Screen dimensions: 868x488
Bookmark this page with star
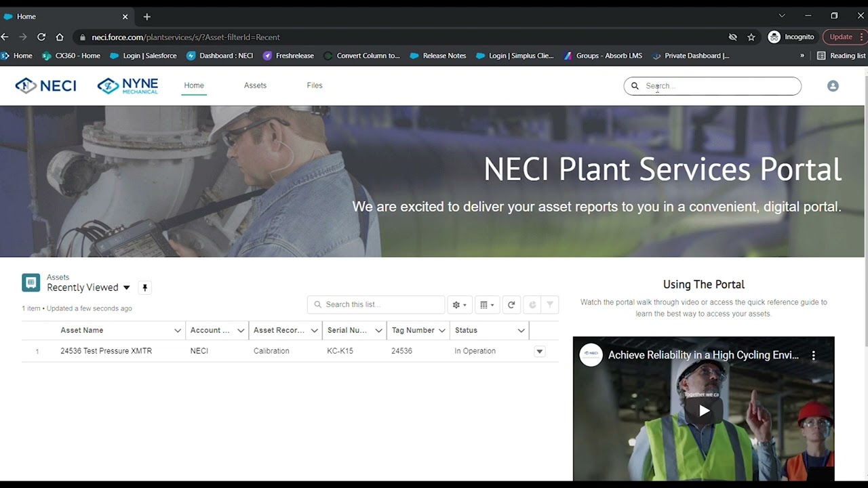(x=751, y=37)
